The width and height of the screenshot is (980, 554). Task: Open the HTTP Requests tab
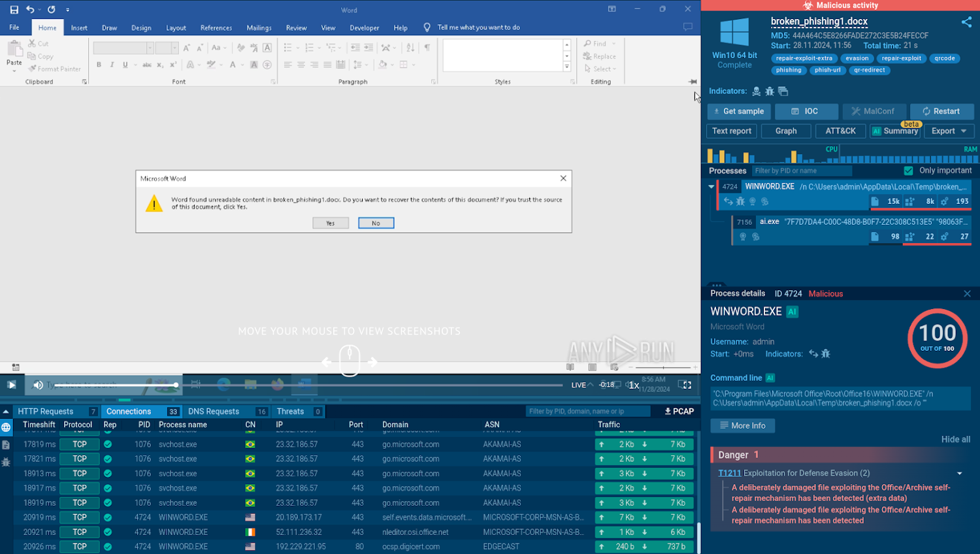coord(46,412)
